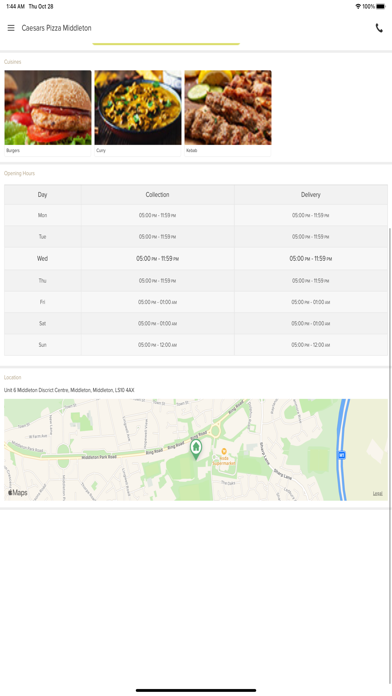Viewport: 392px width, 696px height.
Task: Open the hamburger menu
Action: click(11, 28)
